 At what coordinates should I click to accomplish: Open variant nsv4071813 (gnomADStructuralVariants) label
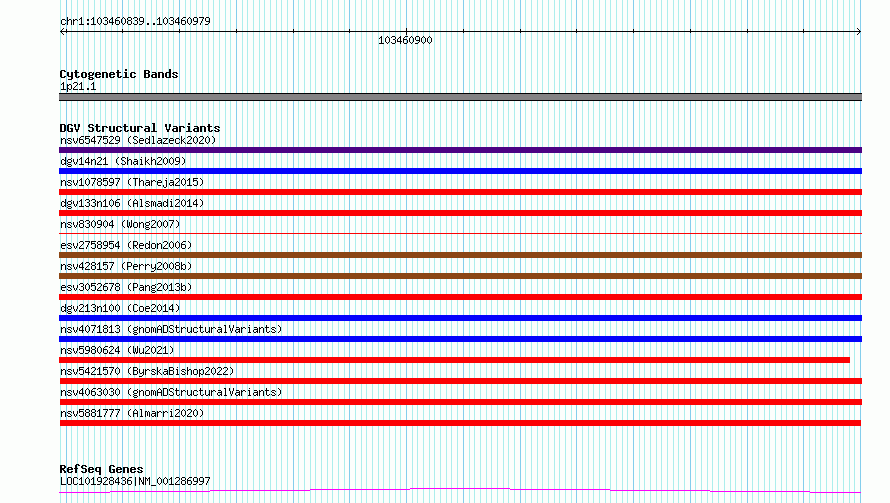tap(171, 329)
